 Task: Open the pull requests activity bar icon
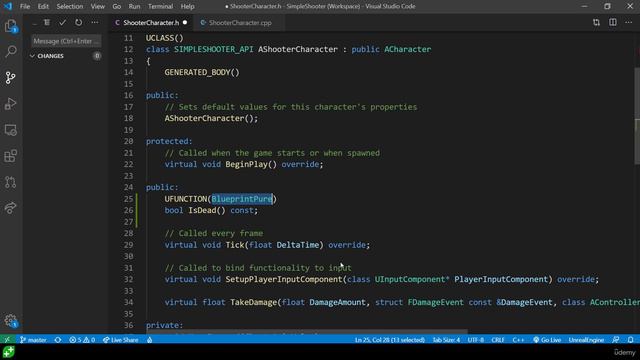(11, 182)
